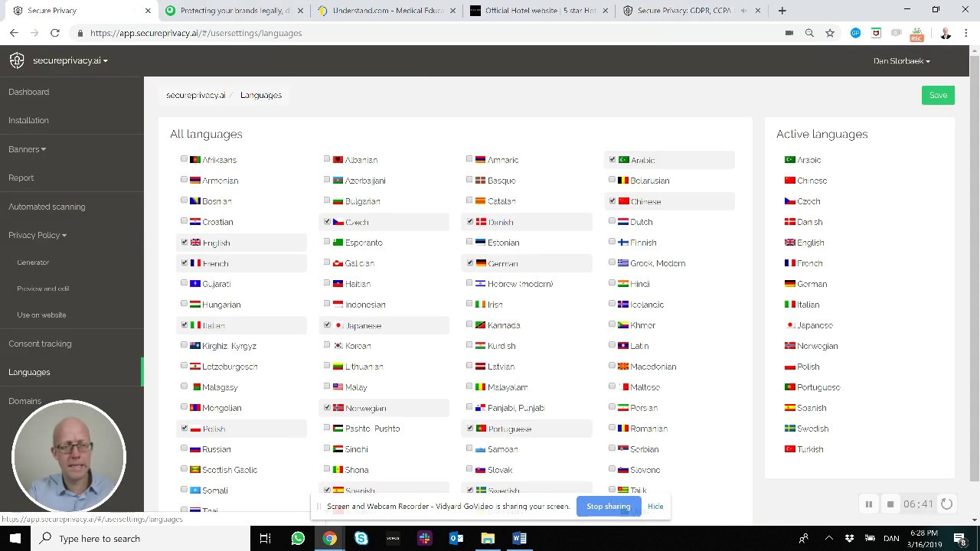This screenshot has width=980, height=551.
Task: Click the browser back arrow
Action: pos(14,33)
